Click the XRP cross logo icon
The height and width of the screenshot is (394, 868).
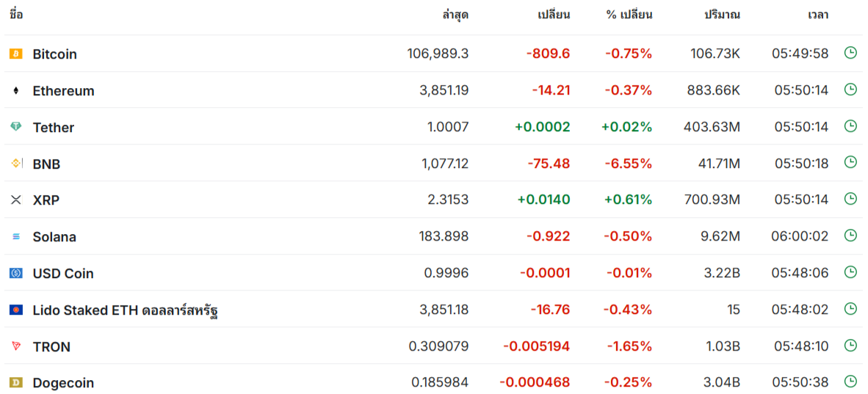coord(15,200)
